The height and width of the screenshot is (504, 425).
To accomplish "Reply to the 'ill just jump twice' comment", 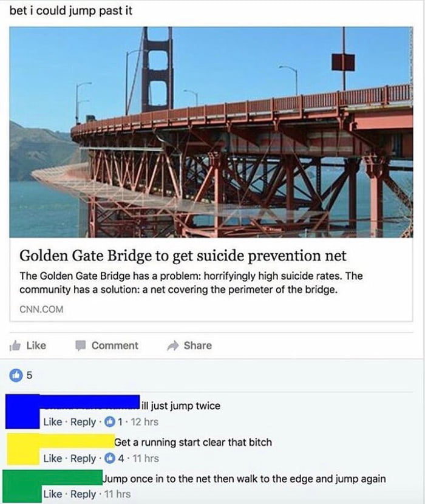I will coord(83,421).
